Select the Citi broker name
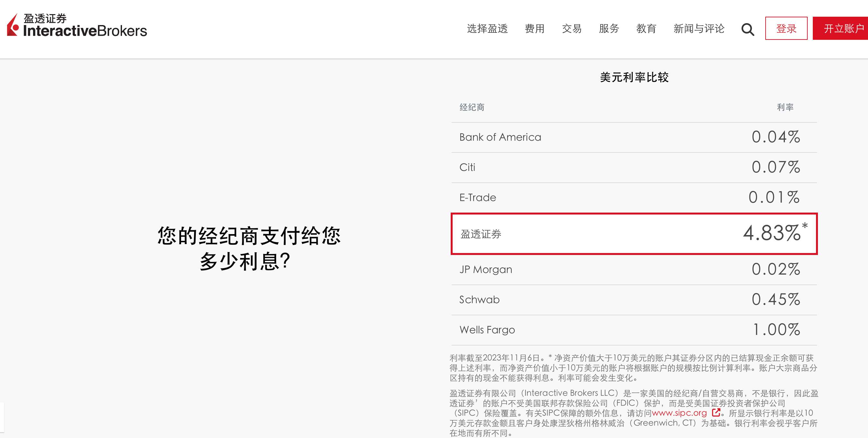868x438 pixels. click(x=467, y=167)
